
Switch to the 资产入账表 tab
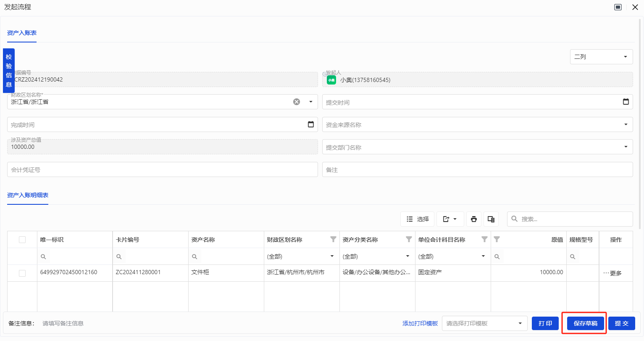click(22, 33)
